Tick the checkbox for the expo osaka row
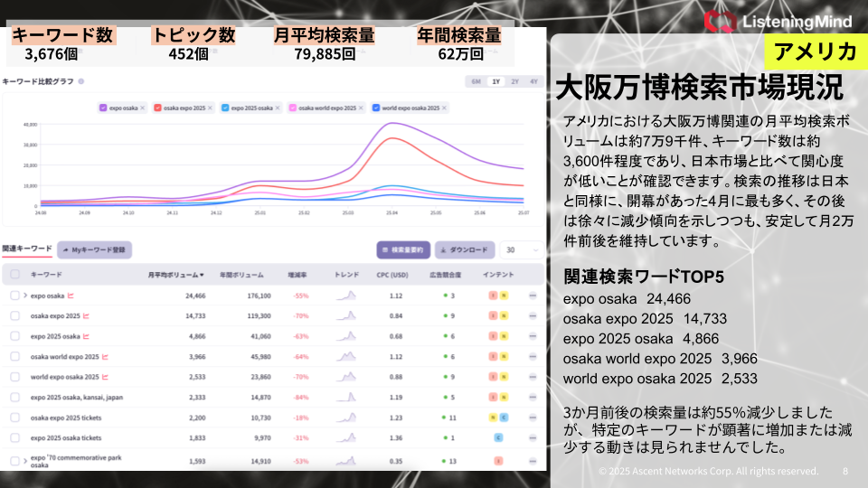The height and width of the screenshot is (488, 868). (x=14, y=296)
